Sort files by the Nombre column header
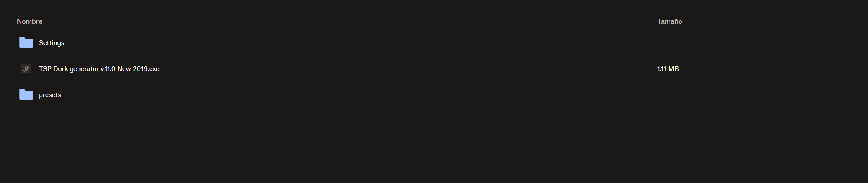Screen dimensions: 868x183 pyautogui.click(x=30, y=21)
